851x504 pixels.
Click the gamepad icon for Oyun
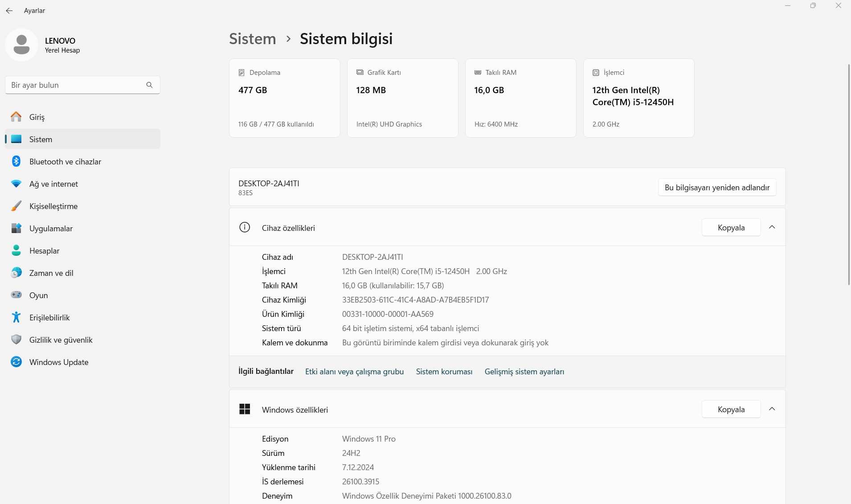[x=16, y=295]
